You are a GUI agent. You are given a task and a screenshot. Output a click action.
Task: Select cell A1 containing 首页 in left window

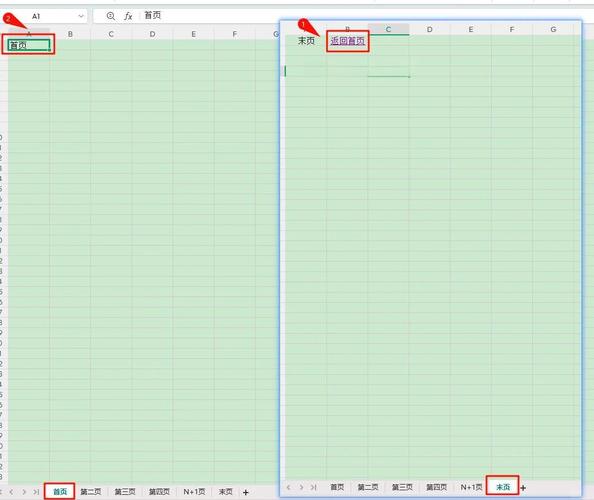coord(29,45)
